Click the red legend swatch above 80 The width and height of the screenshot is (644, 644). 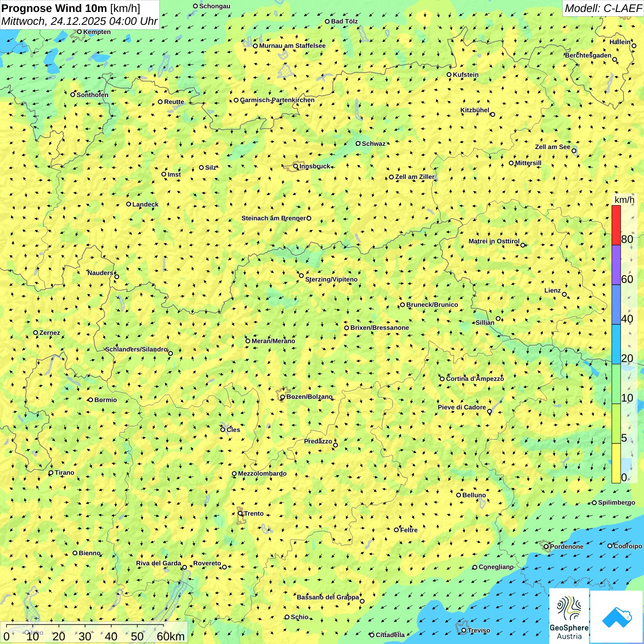616,225
